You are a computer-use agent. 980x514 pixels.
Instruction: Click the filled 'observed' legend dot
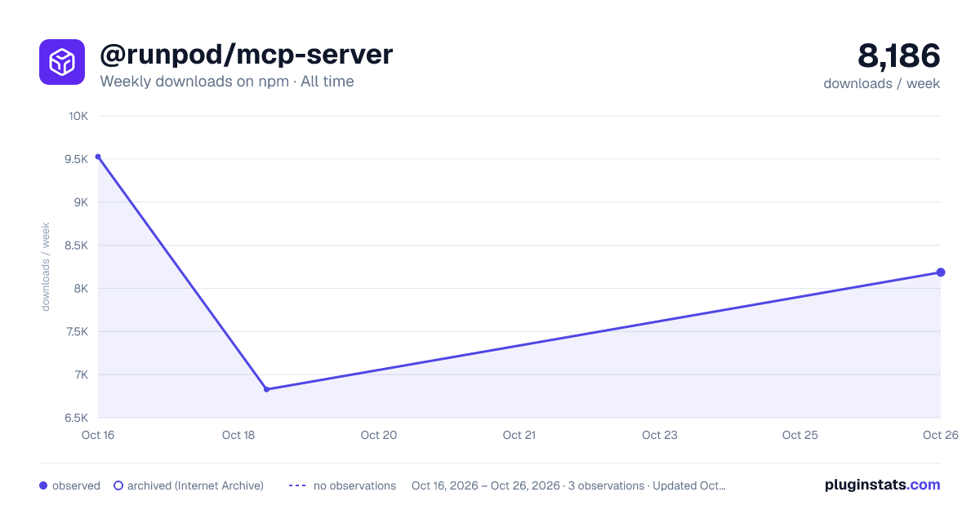pyautogui.click(x=43, y=485)
